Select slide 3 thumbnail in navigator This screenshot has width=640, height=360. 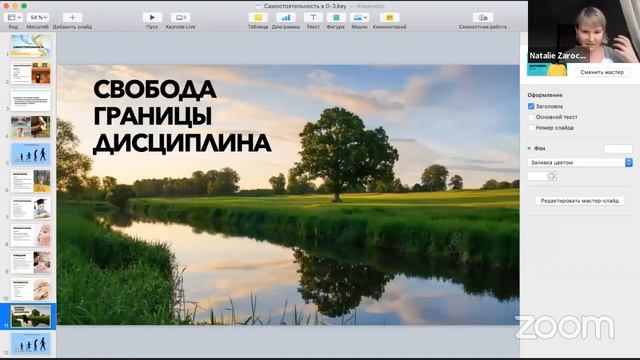pos(31,100)
